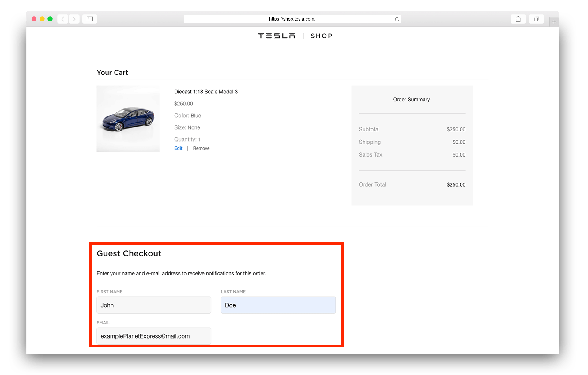588x375 pixels.
Task: Edit the Diecast Model 3 cart item
Action: pos(178,148)
